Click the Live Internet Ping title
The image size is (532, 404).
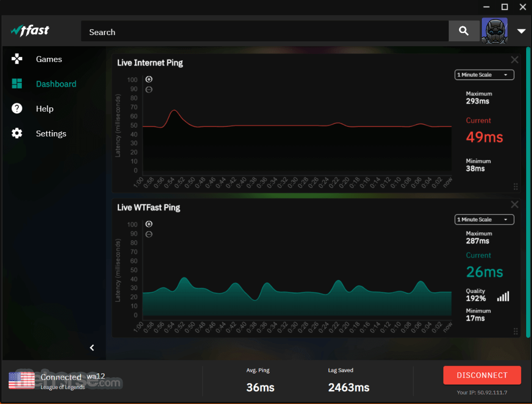click(150, 63)
